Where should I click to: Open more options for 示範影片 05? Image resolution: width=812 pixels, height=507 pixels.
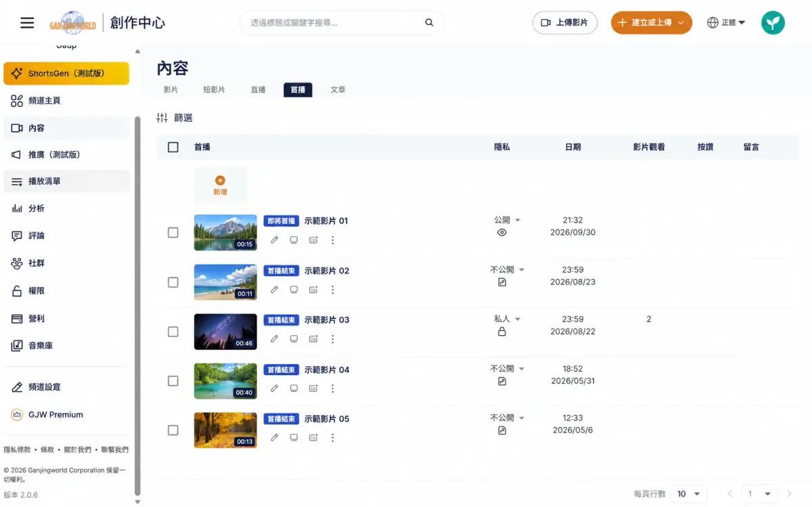[332, 437]
